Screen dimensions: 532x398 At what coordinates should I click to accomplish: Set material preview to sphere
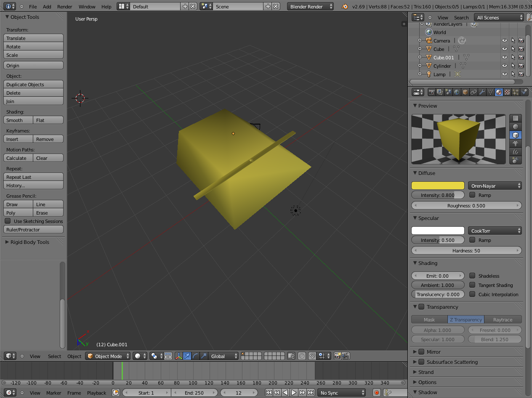516,127
